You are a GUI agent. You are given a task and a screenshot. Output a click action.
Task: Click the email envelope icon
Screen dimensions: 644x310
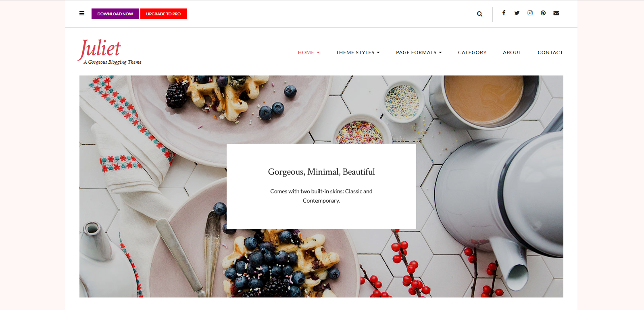click(x=556, y=13)
